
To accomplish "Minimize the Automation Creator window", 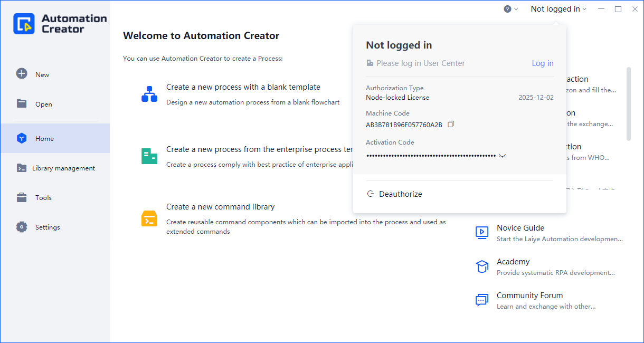I will pos(601,9).
